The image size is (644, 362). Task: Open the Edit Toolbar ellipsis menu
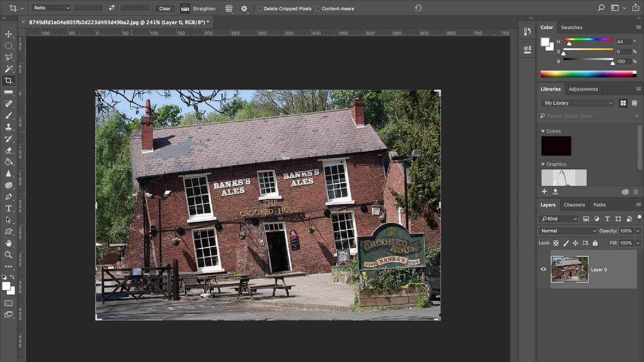[x=9, y=266]
